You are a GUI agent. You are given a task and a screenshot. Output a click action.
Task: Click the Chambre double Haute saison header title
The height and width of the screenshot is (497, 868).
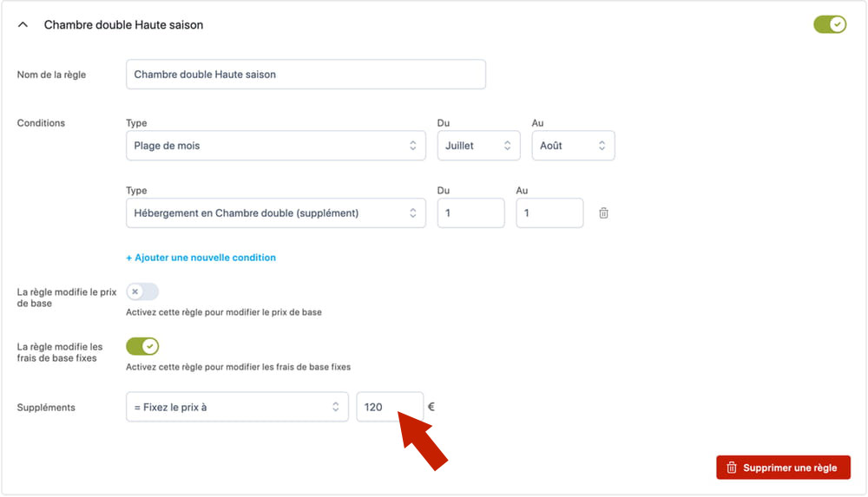click(x=123, y=25)
